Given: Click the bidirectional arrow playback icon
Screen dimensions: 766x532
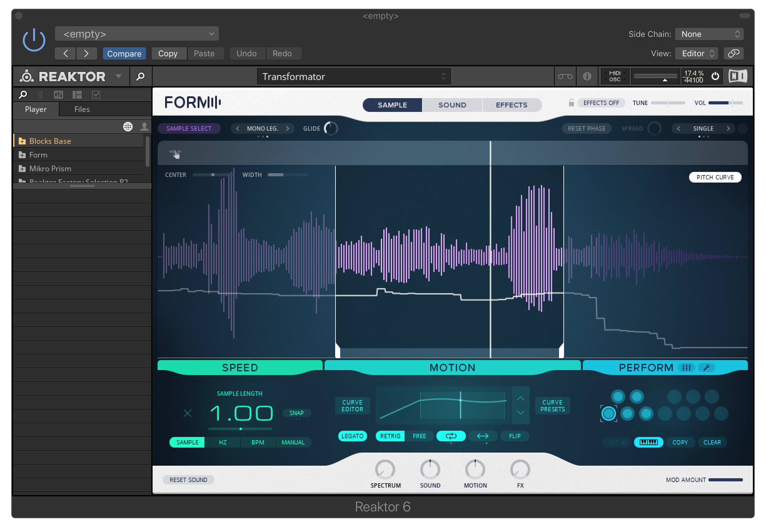Looking at the screenshot, I should pos(482,436).
